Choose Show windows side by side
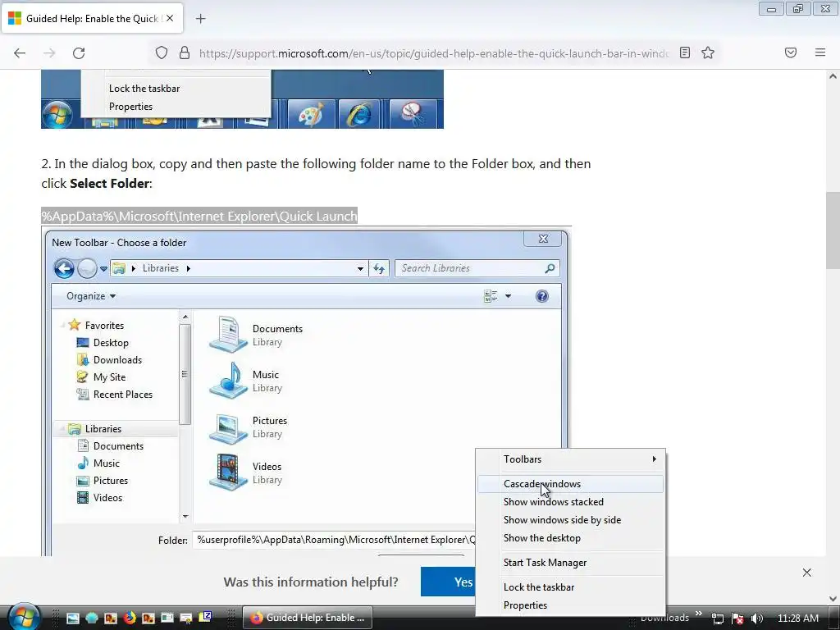840x630 pixels. 571,520
